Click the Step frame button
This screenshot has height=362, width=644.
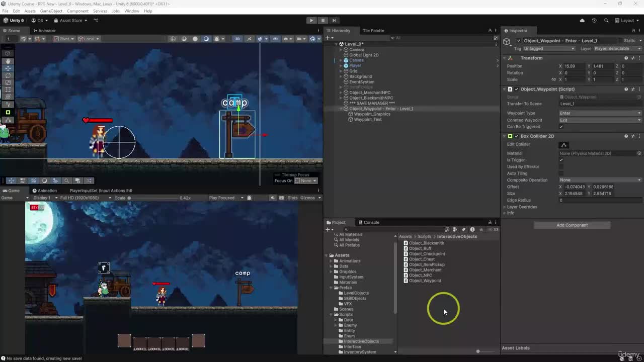point(334,21)
